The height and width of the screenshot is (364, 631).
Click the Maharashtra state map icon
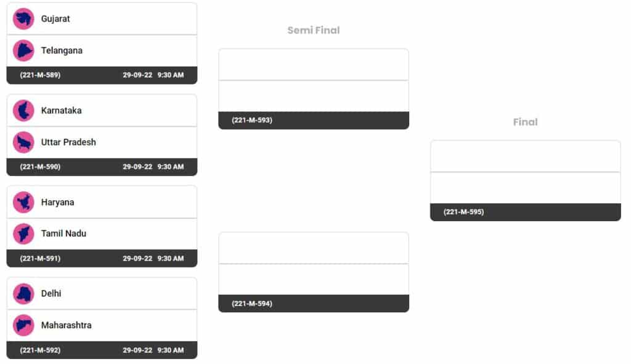tap(23, 325)
